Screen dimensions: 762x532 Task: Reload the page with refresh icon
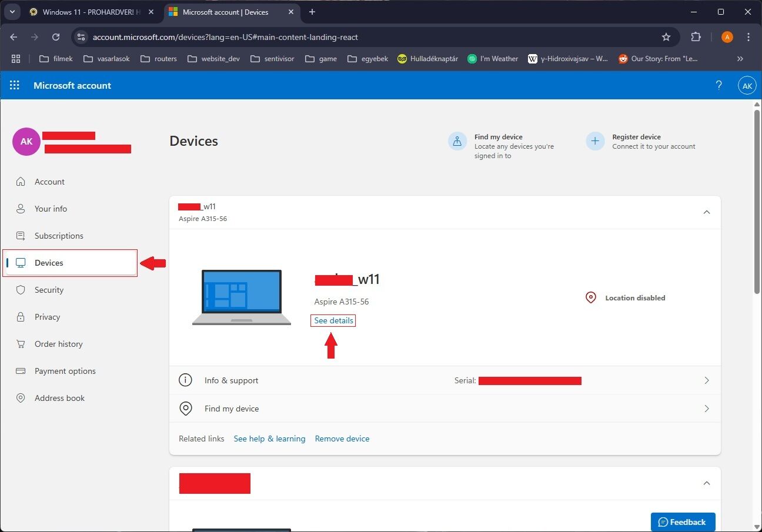tap(56, 37)
